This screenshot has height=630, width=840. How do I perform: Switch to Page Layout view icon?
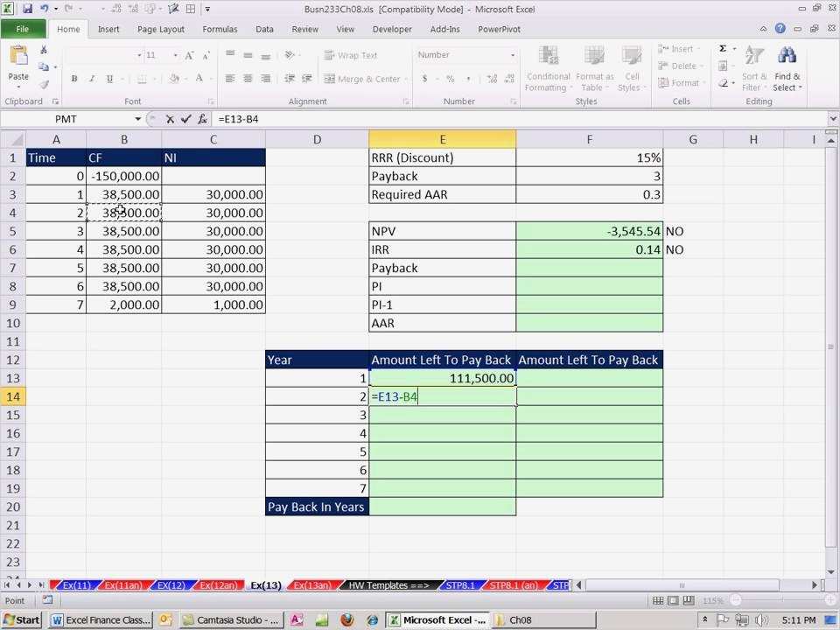(674, 600)
